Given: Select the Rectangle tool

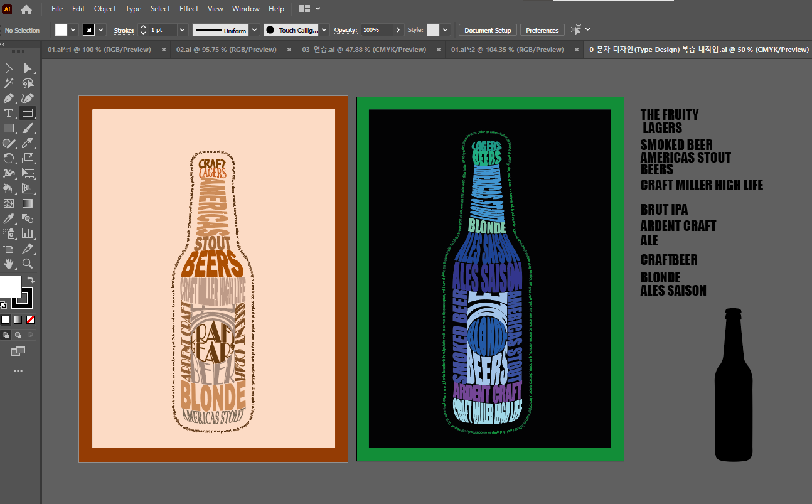Looking at the screenshot, I should (9, 128).
